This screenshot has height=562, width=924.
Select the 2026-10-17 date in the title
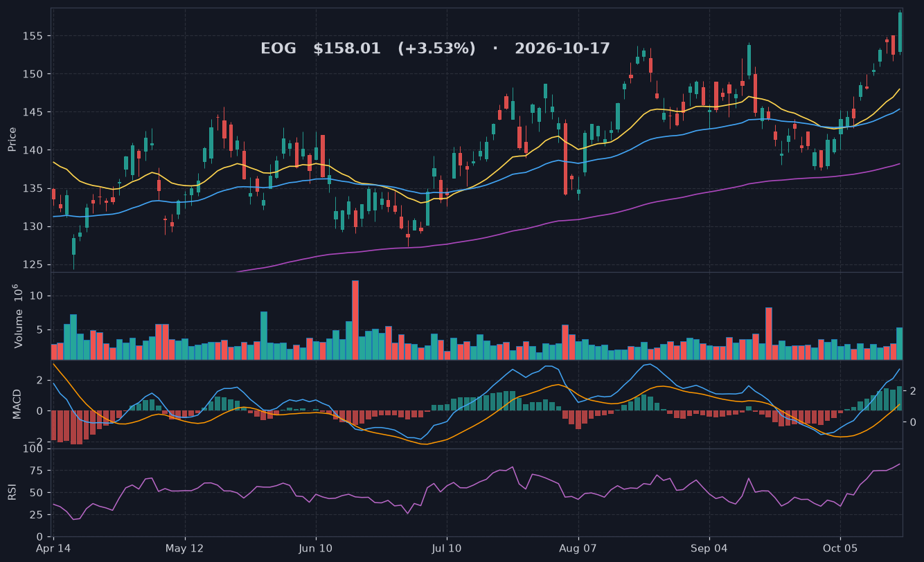[x=562, y=48]
